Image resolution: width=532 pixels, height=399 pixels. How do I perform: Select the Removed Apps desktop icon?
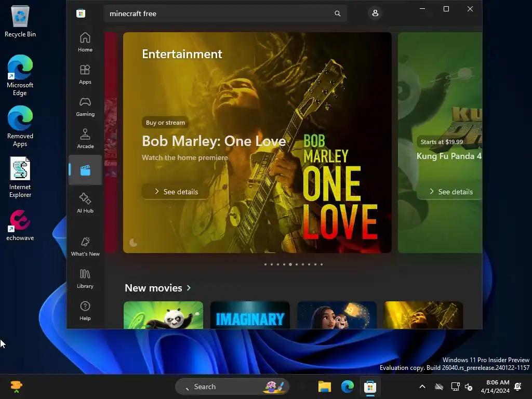tap(20, 126)
